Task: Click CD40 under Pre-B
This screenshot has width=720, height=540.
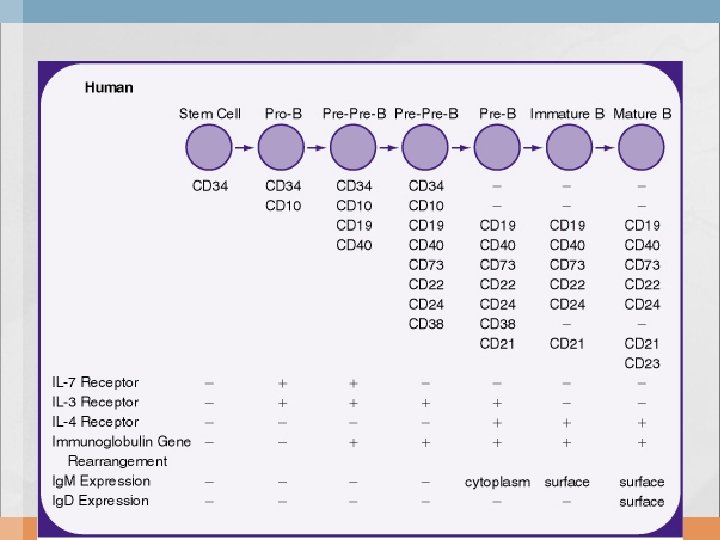Action: coord(497,245)
